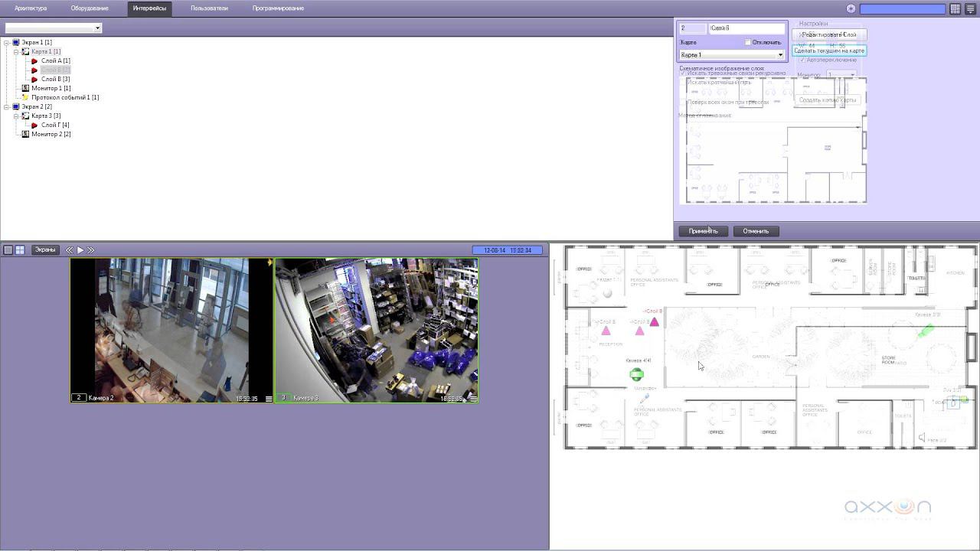Select Монитор 1 [1] in the tree
980x551 pixels.
pos(51,88)
